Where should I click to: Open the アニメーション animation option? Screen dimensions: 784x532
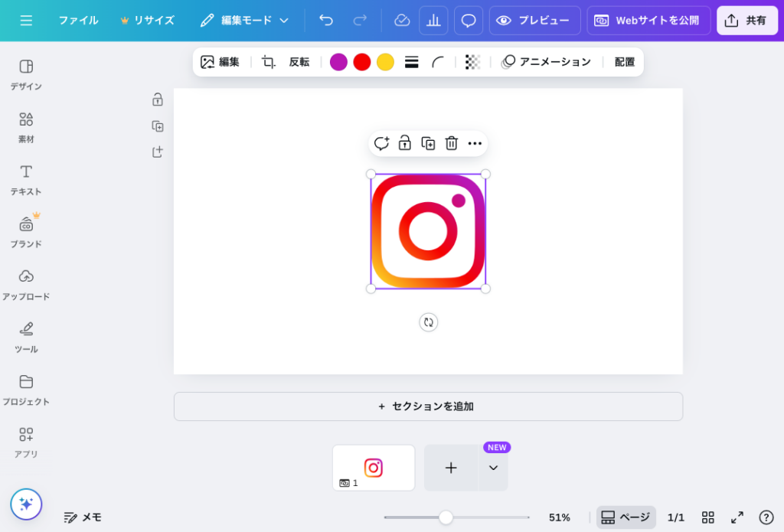coord(547,62)
